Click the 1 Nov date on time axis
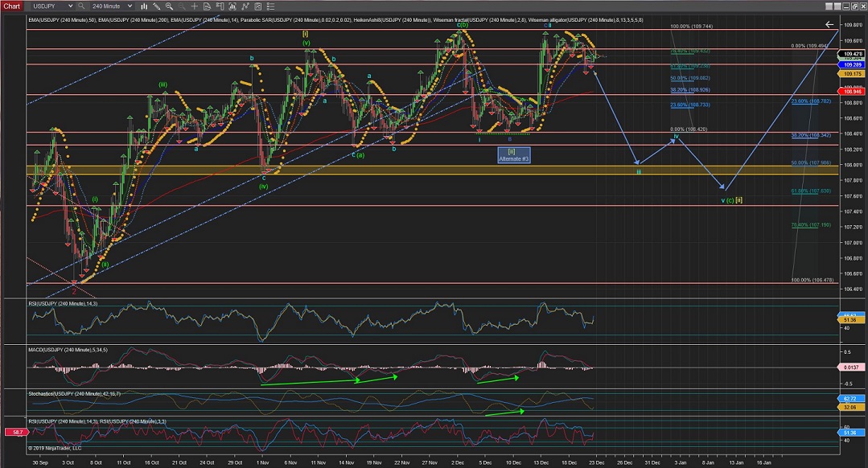 tap(262, 462)
